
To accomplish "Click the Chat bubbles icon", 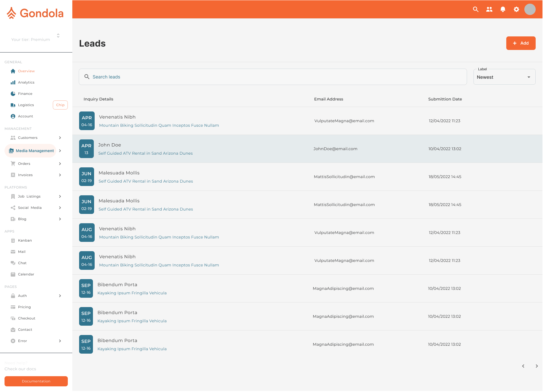I will pyautogui.click(x=13, y=263).
